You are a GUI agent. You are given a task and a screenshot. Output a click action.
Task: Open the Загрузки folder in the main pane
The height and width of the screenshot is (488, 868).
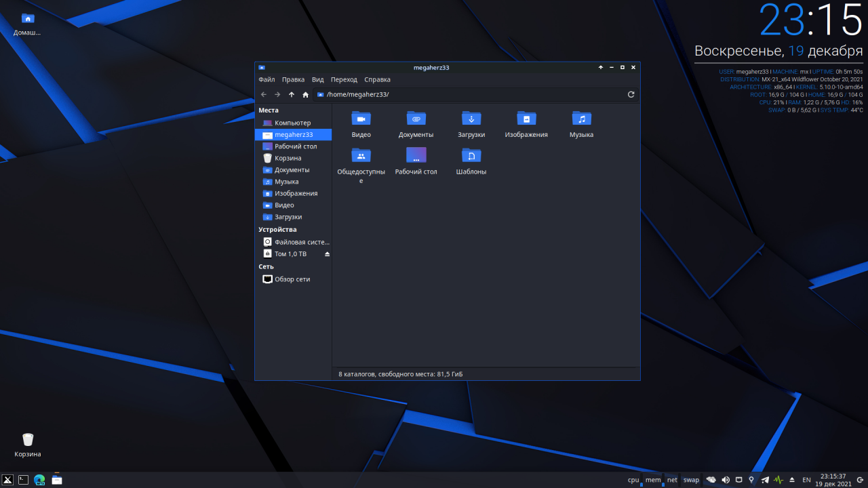[x=471, y=124]
